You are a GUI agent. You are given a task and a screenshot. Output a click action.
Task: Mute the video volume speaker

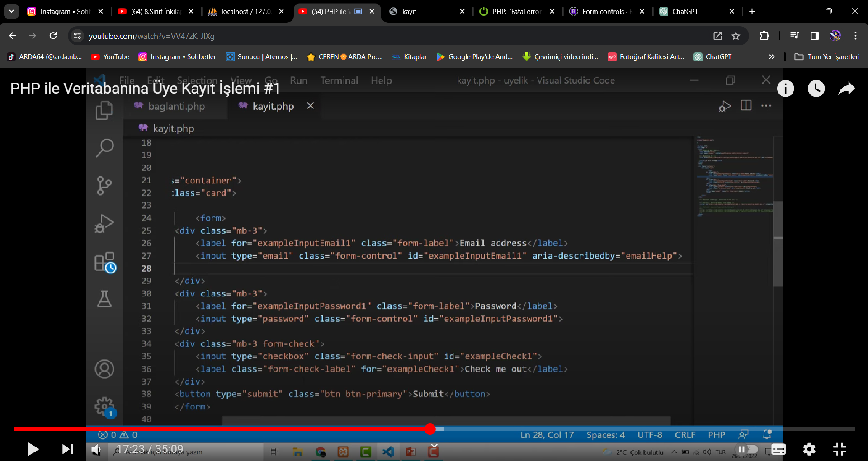click(96, 449)
